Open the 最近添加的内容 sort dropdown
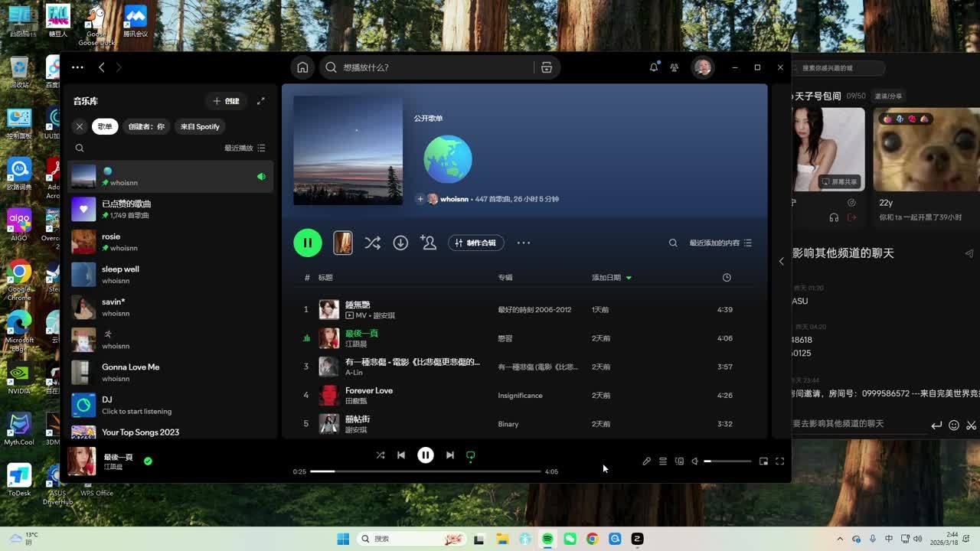Screen dimensions: 980x551 point(720,243)
